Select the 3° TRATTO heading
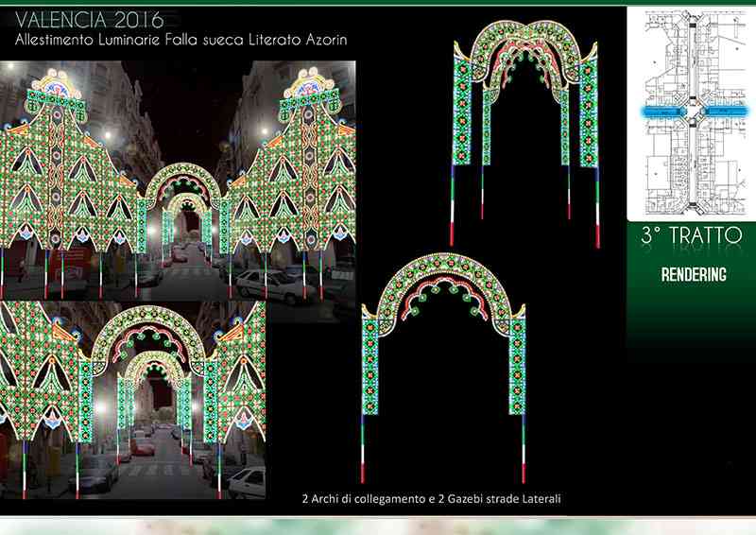 coord(691,236)
